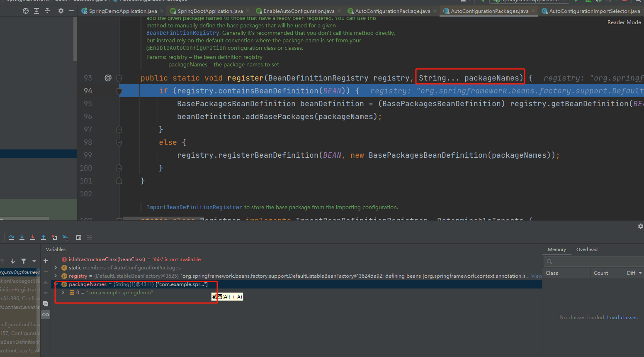Open the Memory tab
644x357 pixels.
pos(557,249)
